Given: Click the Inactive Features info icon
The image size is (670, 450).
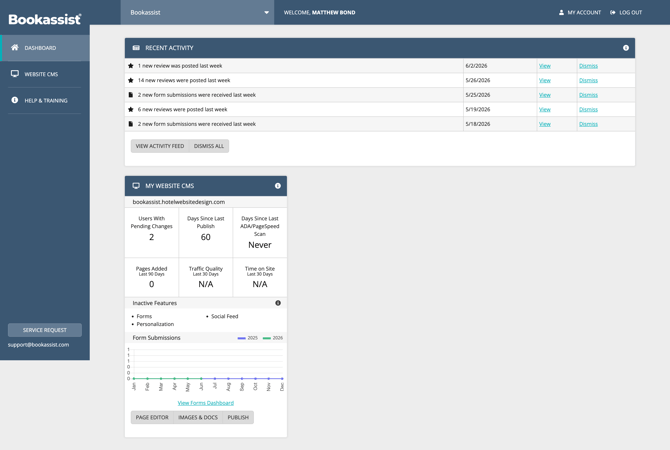Looking at the screenshot, I should [x=278, y=303].
